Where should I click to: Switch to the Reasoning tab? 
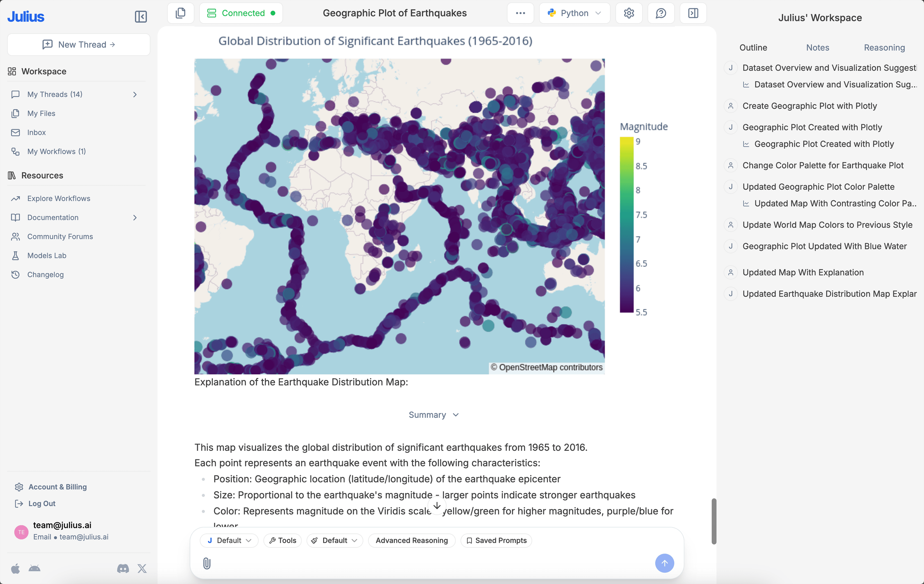pyautogui.click(x=884, y=47)
